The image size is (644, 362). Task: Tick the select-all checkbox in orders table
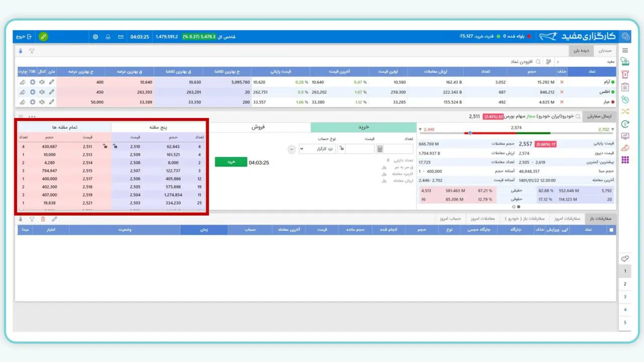611,230
